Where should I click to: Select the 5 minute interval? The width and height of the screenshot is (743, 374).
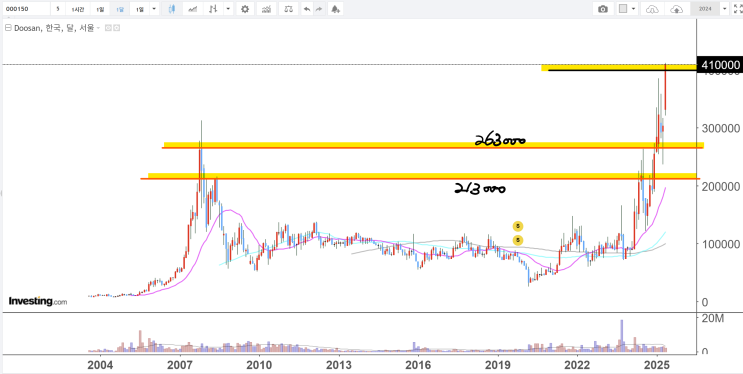pyautogui.click(x=58, y=9)
